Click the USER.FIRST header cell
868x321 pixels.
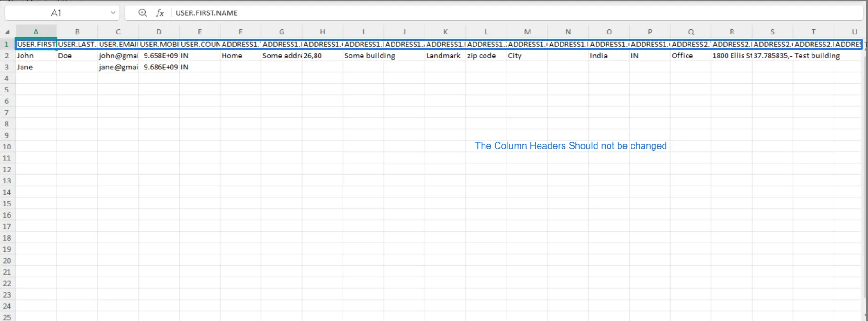click(36, 44)
